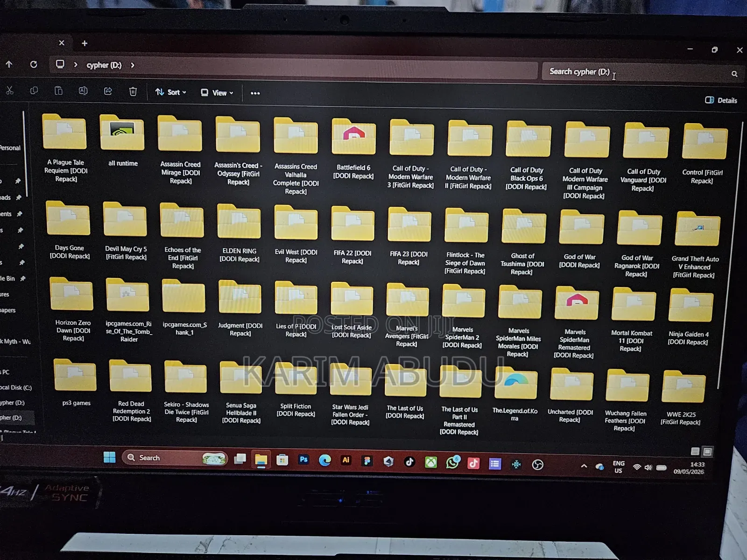The height and width of the screenshot is (560, 747).
Task: Select the Call of Duty Black Ops 6 folder
Action: (x=528, y=156)
